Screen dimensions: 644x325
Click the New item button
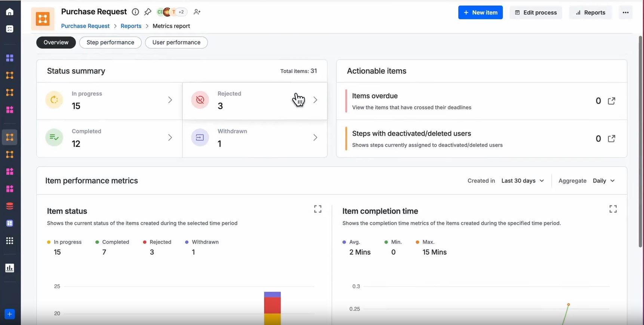[x=480, y=12]
